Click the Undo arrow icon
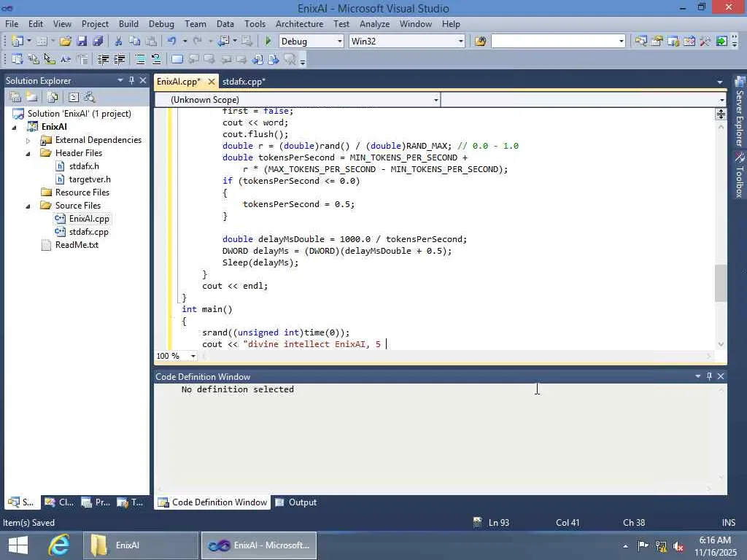747x560 pixels. pos(171,42)
